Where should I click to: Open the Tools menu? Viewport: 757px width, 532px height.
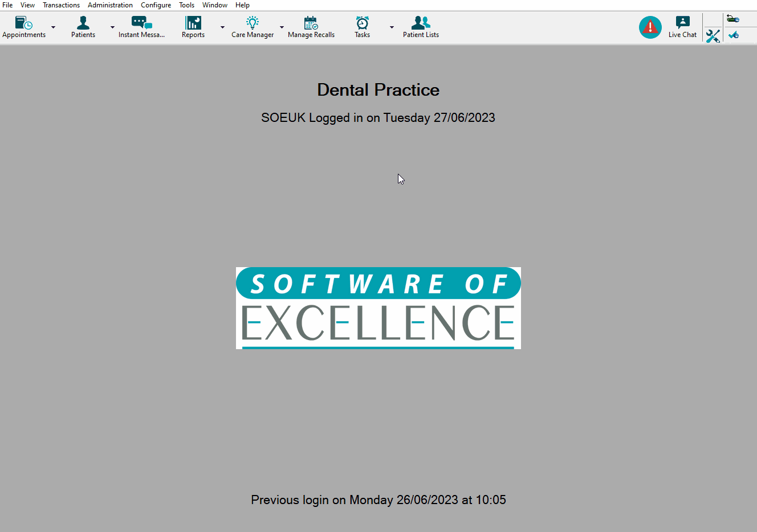click(186, 5)
